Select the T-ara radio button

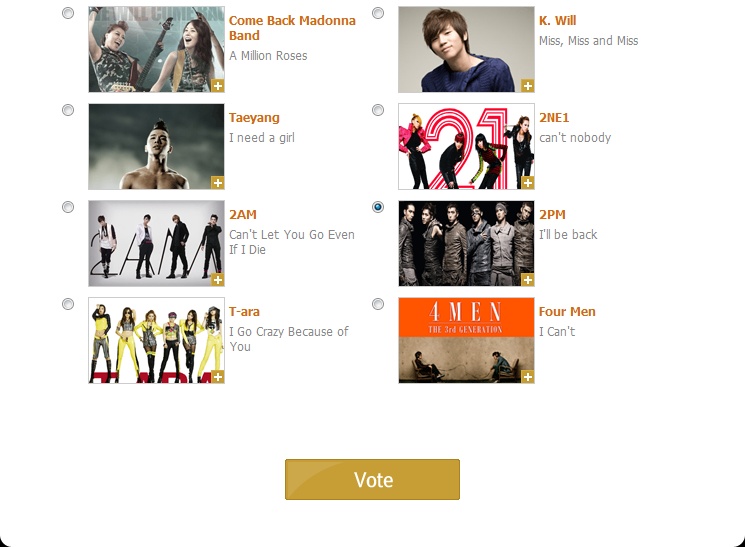point(68,304)
